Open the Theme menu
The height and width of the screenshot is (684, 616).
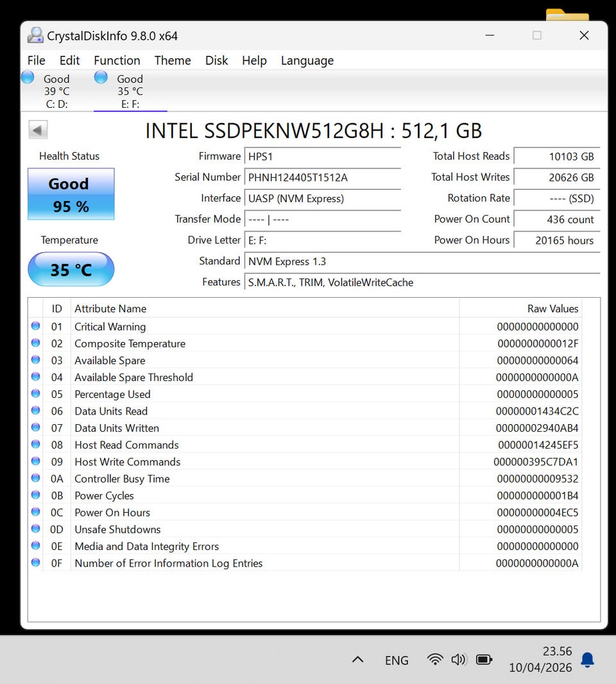tap(173, 60)
